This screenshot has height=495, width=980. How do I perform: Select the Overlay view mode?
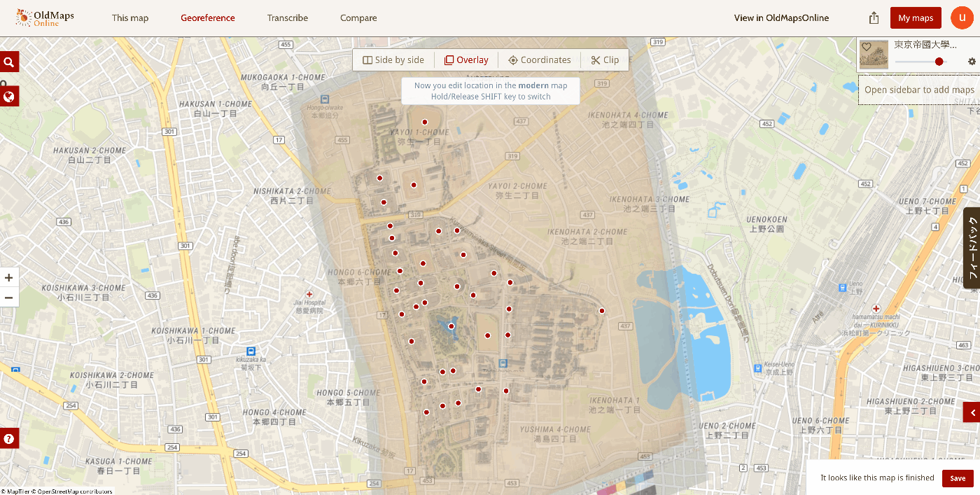pyautogui.click(x=466, y=60)
